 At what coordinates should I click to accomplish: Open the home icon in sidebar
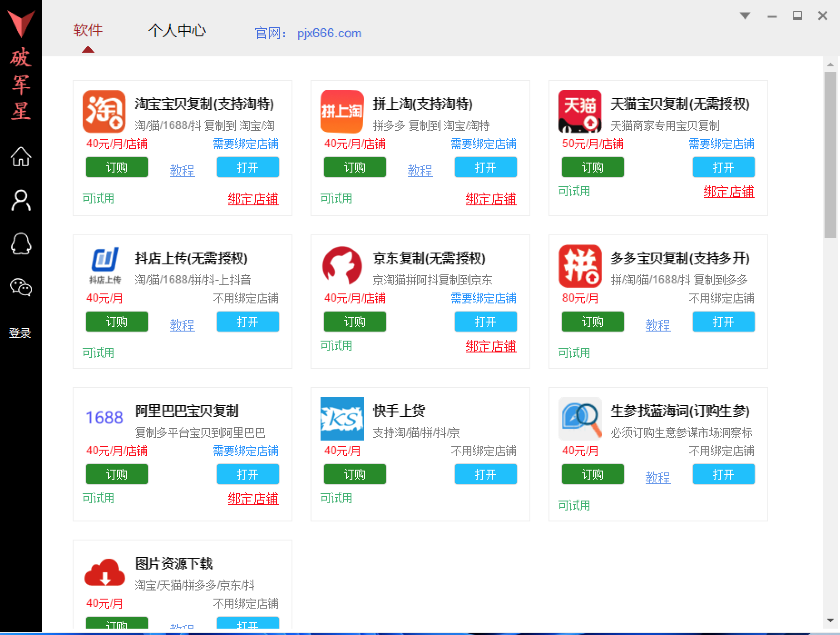coord(21,157)
